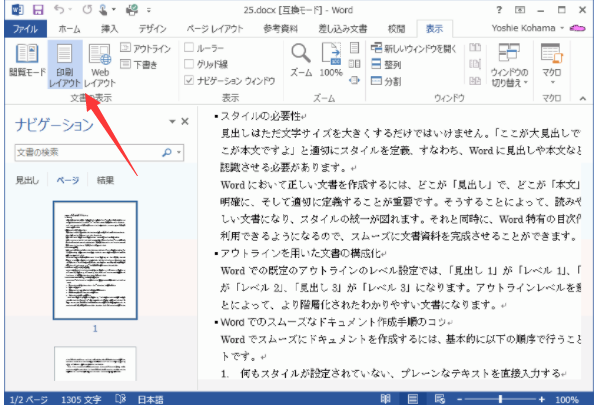Open Navigation pane options arrow

[172, 121]
